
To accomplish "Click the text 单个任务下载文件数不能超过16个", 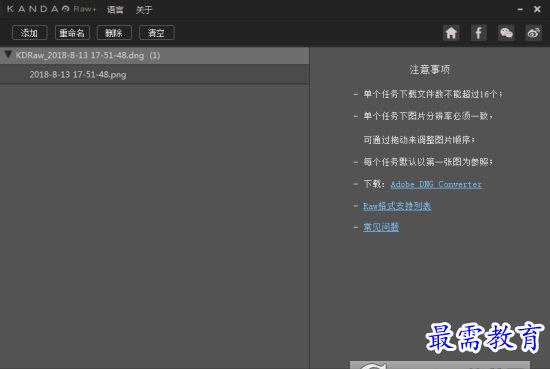I will tap(432, 94).
